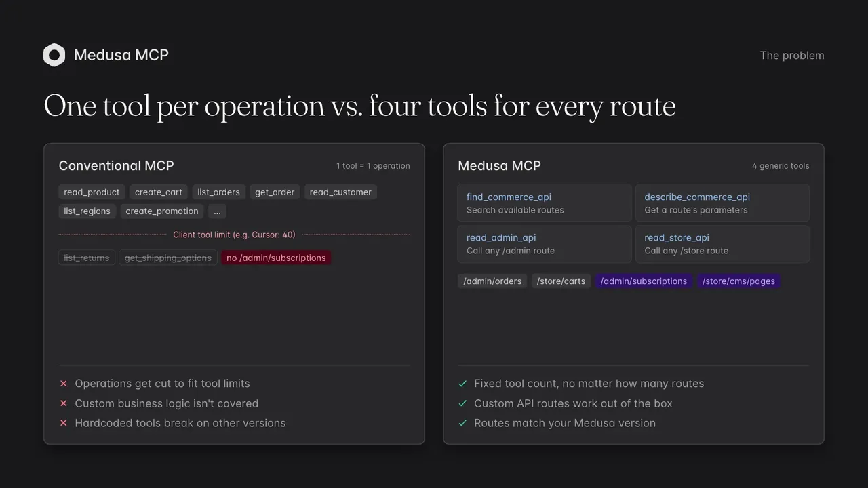Click the create_cart tool chip
Image resolution: width=868 pixels, height=488 pixels.
[x=159, y=192]
